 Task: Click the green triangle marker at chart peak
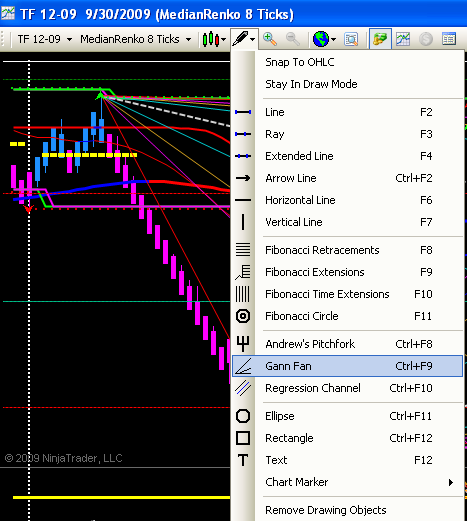point(100,96)
